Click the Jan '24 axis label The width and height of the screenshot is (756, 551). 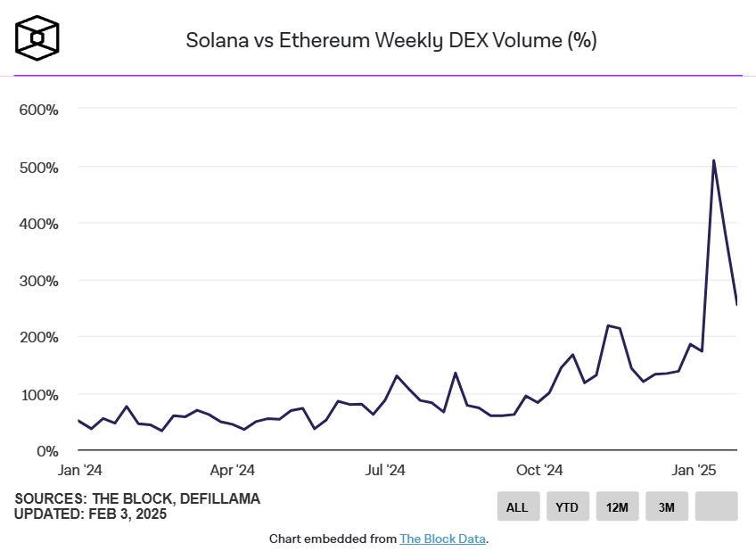81,469
